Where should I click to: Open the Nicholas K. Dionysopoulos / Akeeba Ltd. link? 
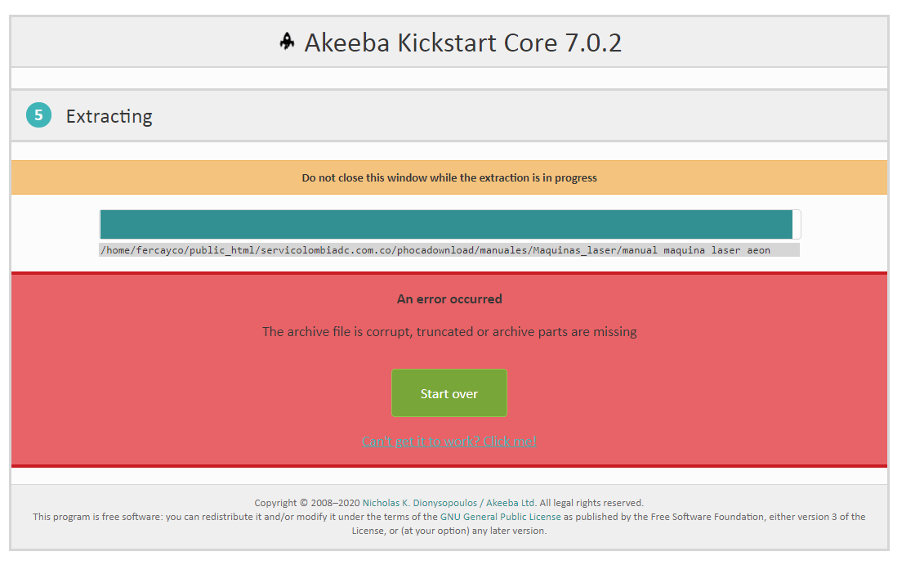pyautogui.click(x=449, y=503)
